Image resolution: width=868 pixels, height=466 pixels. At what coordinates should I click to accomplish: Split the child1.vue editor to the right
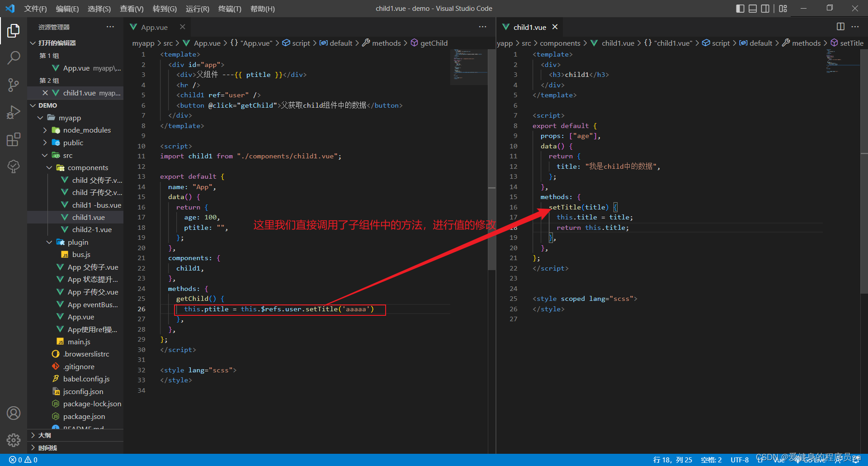pyautogui.click(x=840, y=27)
